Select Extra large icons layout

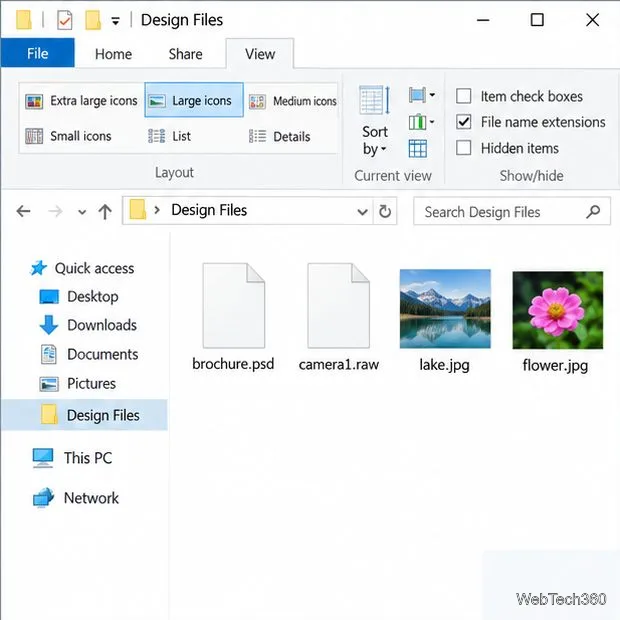(81, 101)
